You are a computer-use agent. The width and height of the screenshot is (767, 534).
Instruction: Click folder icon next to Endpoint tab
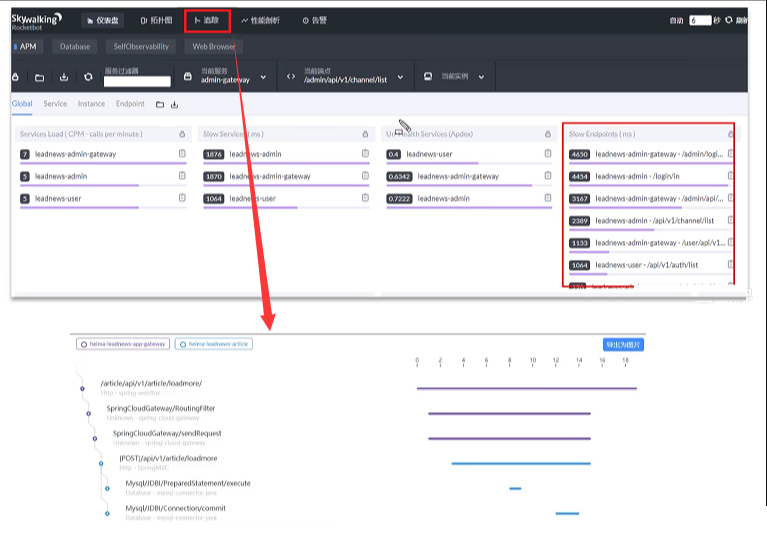(160, 105)
